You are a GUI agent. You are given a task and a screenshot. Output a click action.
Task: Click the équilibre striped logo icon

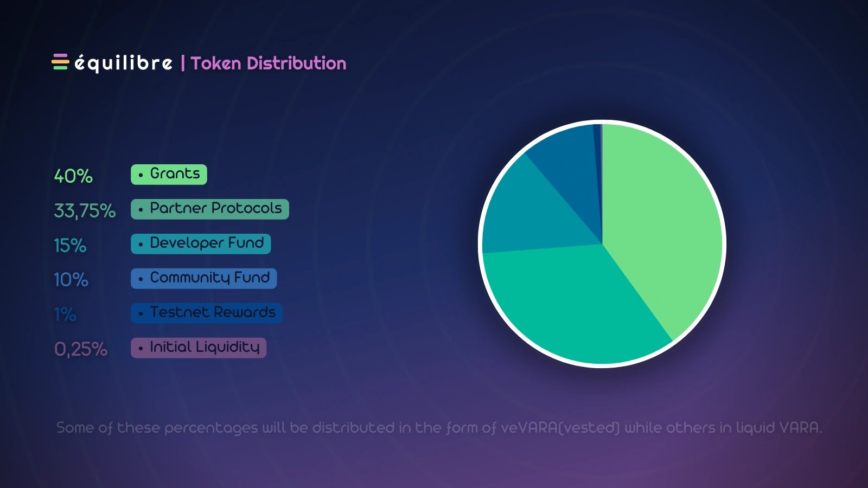[60, 62]
